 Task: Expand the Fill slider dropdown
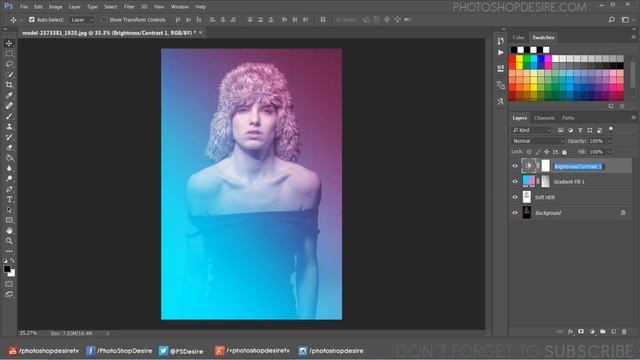point(609,152)
